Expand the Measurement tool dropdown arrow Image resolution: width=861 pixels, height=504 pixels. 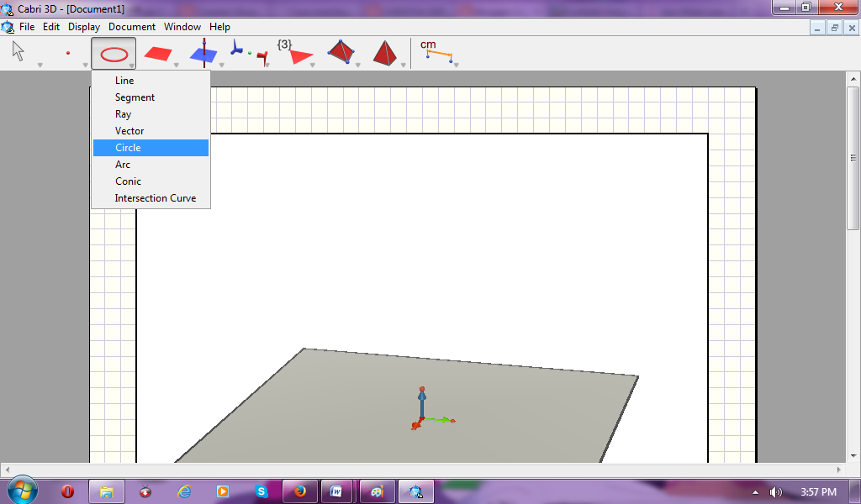point(457,63)
